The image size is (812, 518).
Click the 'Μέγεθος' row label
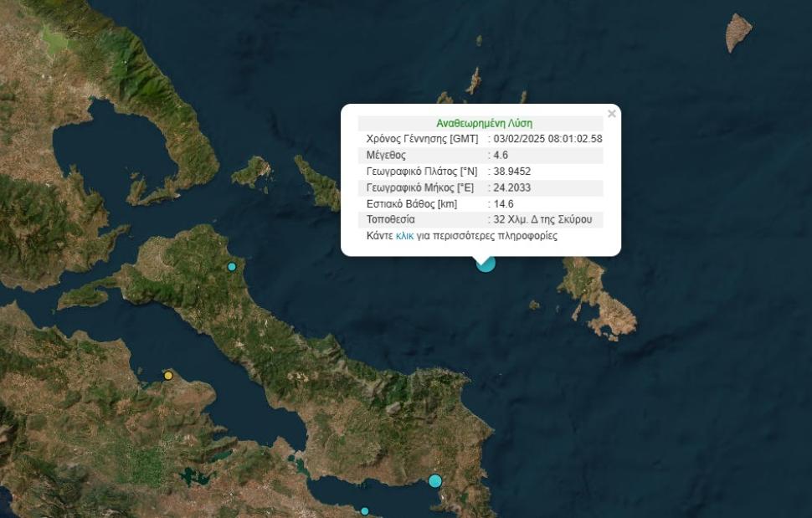coord(386,156)
